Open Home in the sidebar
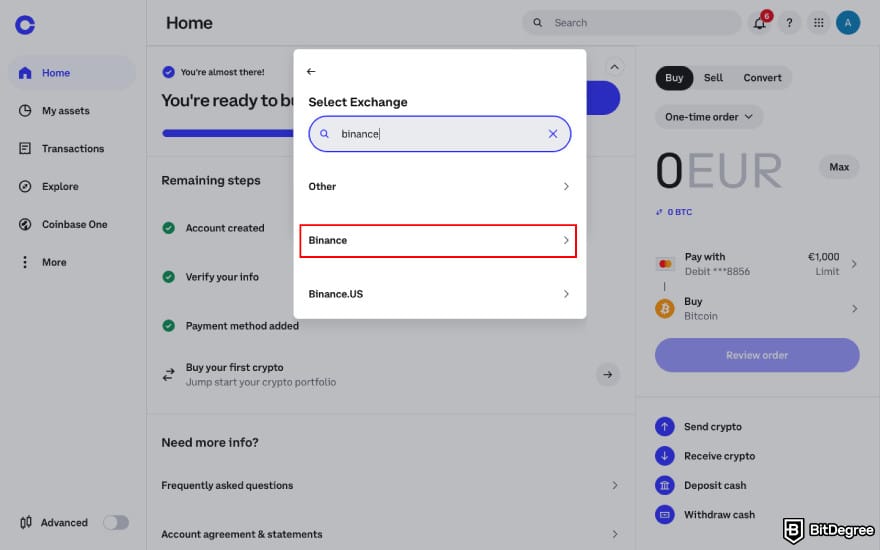The width and height of the screenshot is (880, 550). [72, 73]
